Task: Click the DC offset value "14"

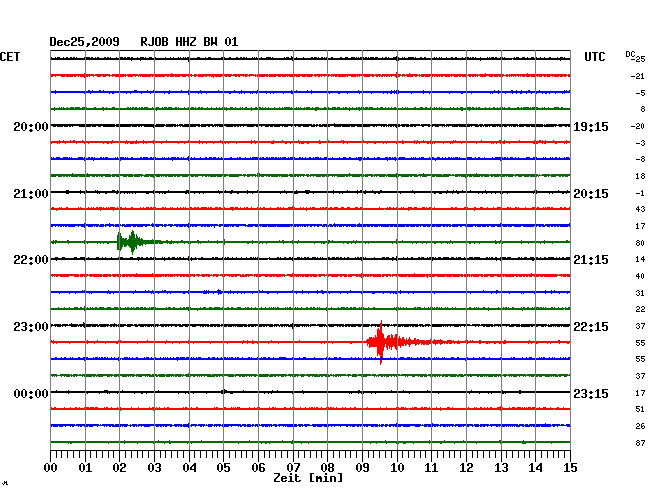Action: [x=640, y=259]
